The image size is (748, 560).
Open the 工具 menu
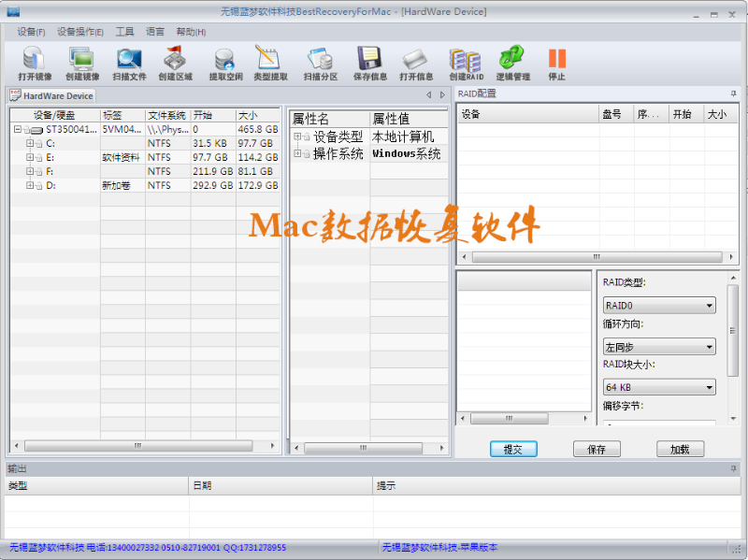click(x=124, y=32)
